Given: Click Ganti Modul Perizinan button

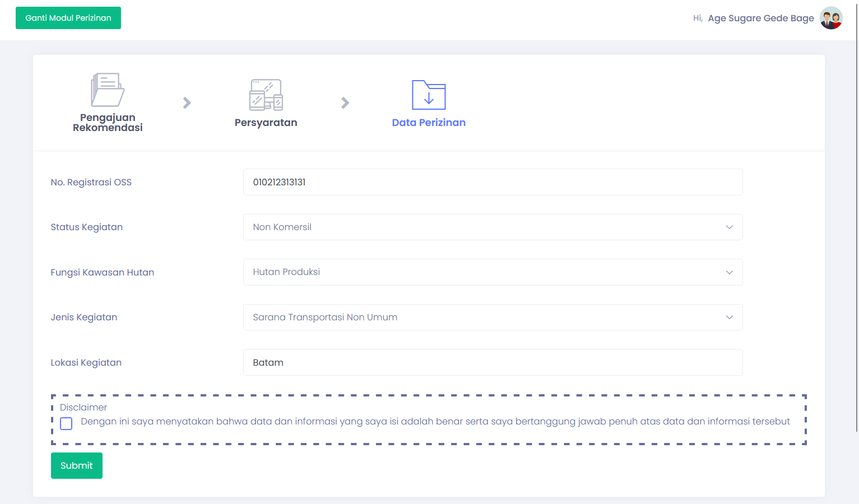Looking at the screenshot, I should tap(68, 18).
